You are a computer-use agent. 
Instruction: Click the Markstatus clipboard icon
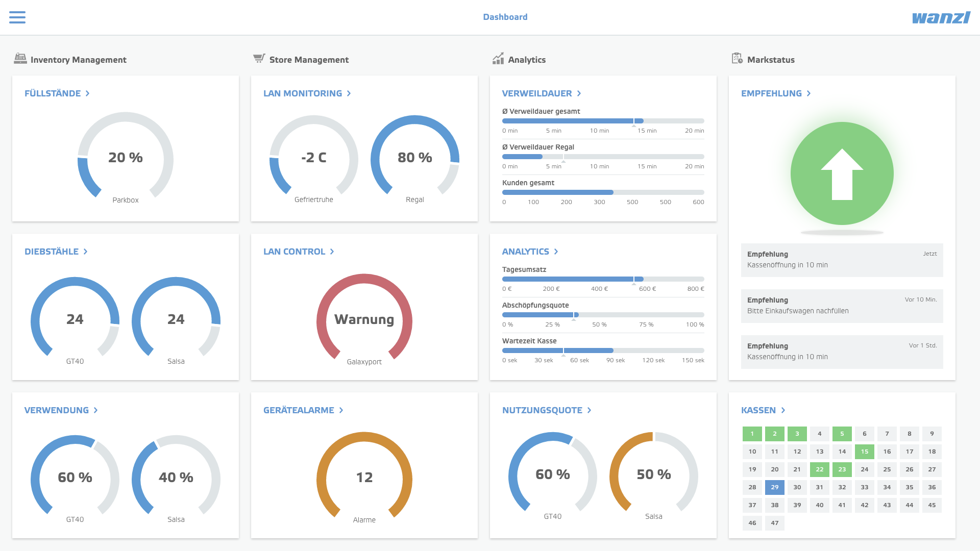point(737,59)
